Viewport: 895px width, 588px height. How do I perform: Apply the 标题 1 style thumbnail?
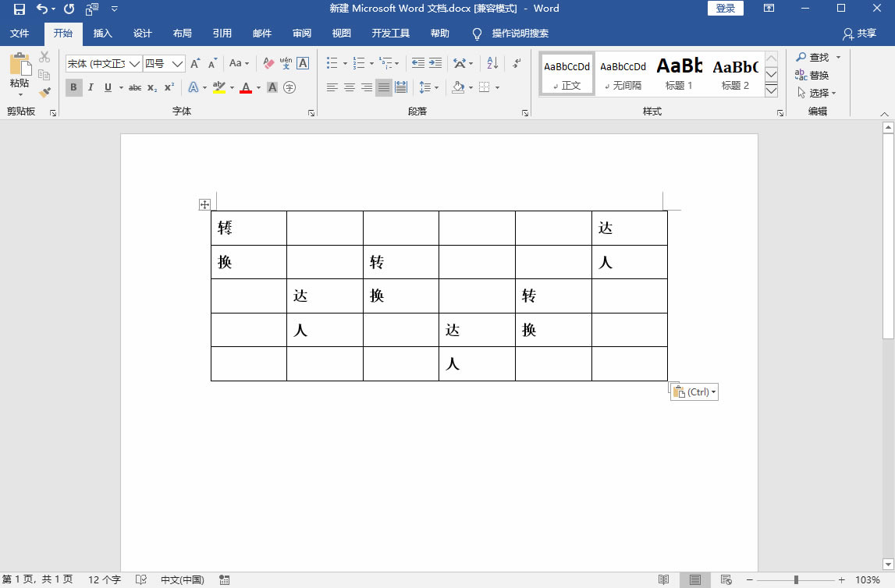click(x=679, y=74)
